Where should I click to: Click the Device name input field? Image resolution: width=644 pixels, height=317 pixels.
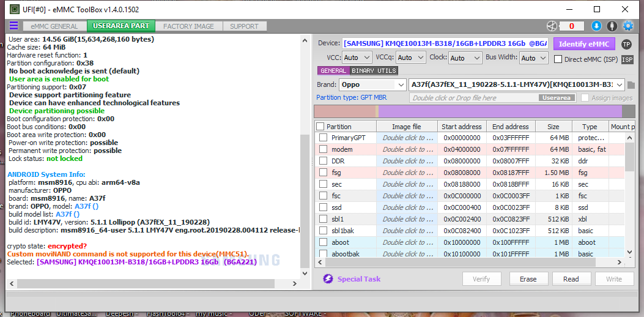pyautogui.click(x=445, y=43)
